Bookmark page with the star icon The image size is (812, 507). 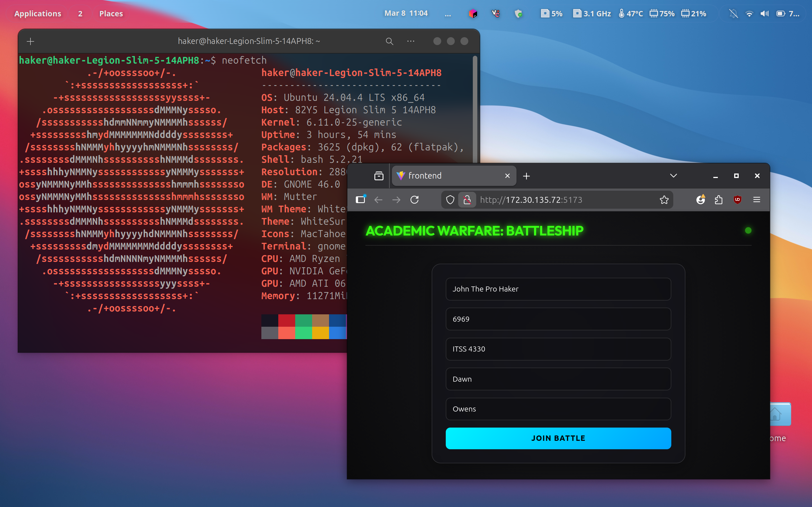point(664,200)
